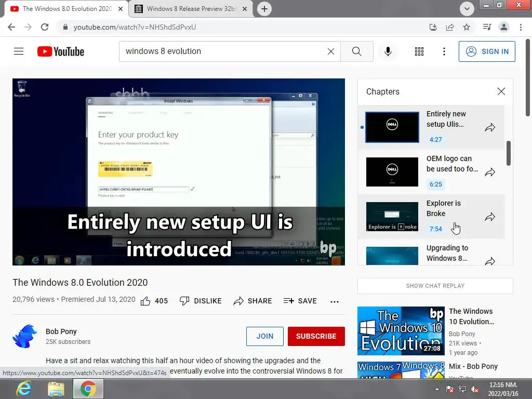Start voice search with the microphone icon

[388, 51]
